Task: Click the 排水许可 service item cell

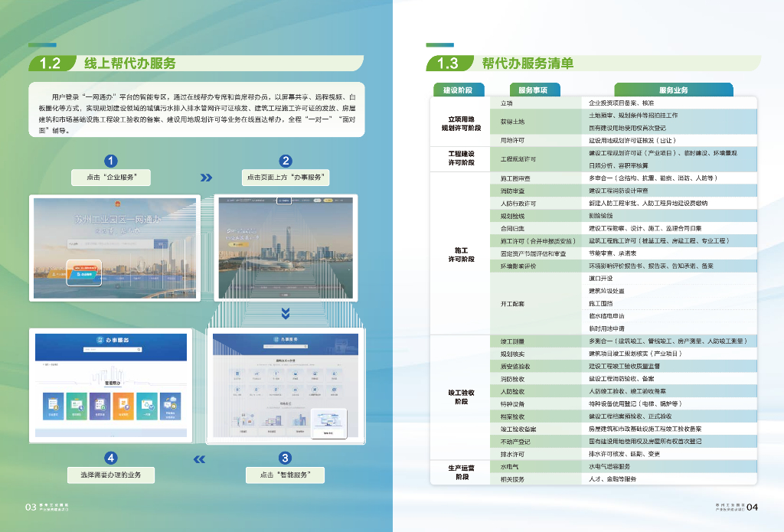Action: pos(536,455)
